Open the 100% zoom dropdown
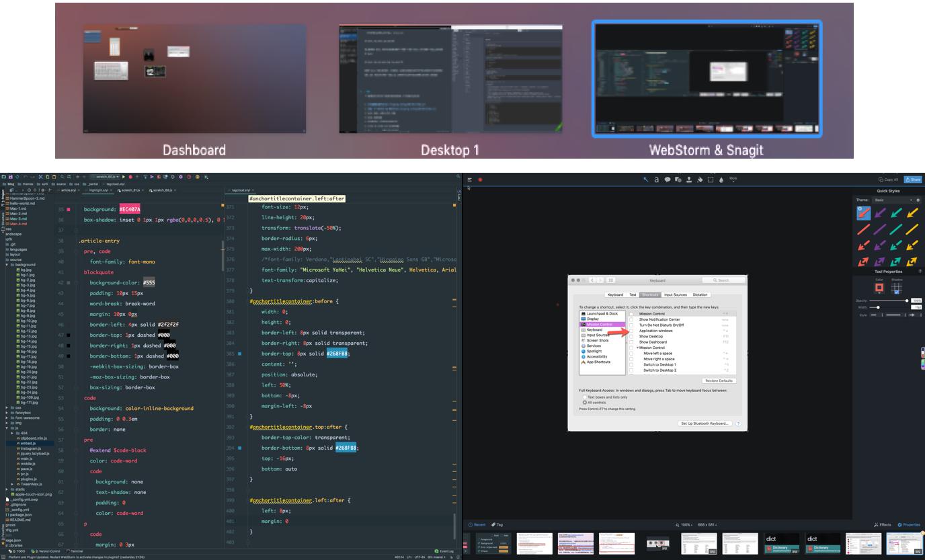925x560 pixels. point(684,525)
